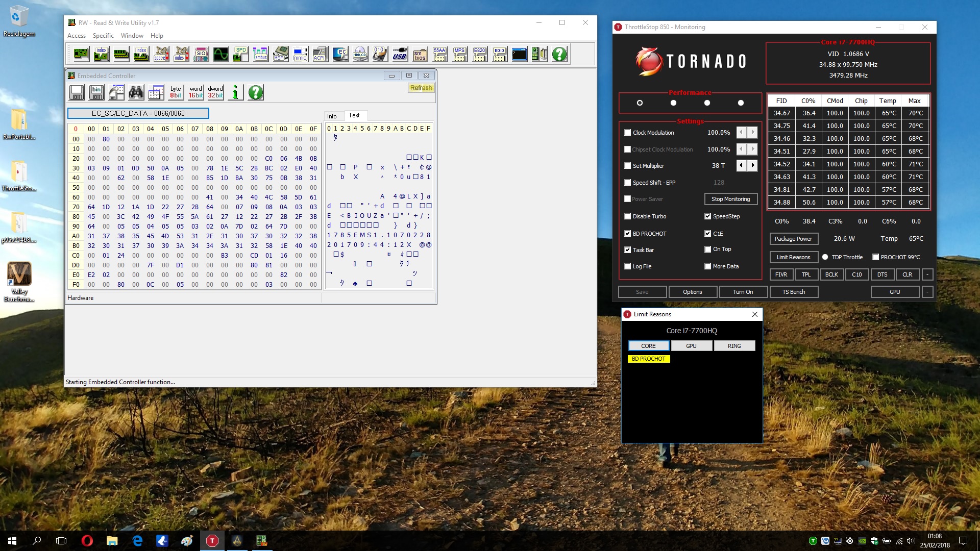Click the minus button next to GPU
Viewport: 980px width, 551px height.
(x=927, y=292)
